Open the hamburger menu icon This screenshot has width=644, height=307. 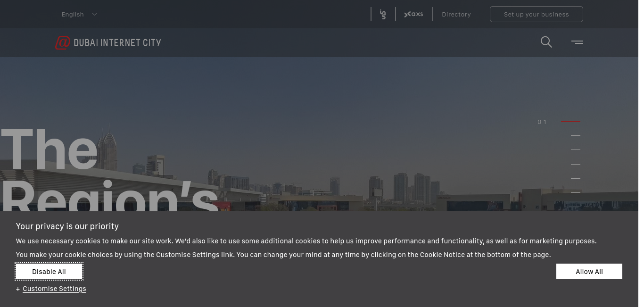pos(577,42)
